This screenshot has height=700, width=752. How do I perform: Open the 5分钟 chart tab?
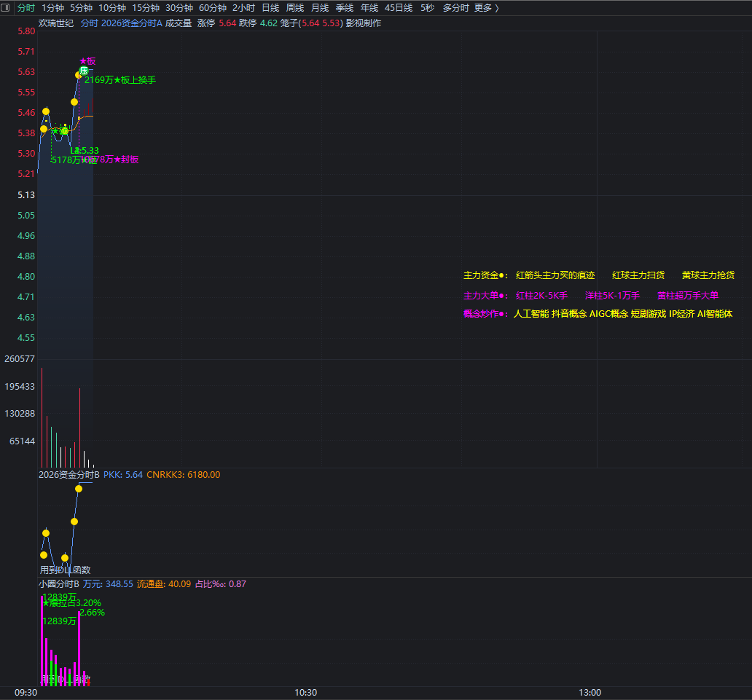pos(81,8)
